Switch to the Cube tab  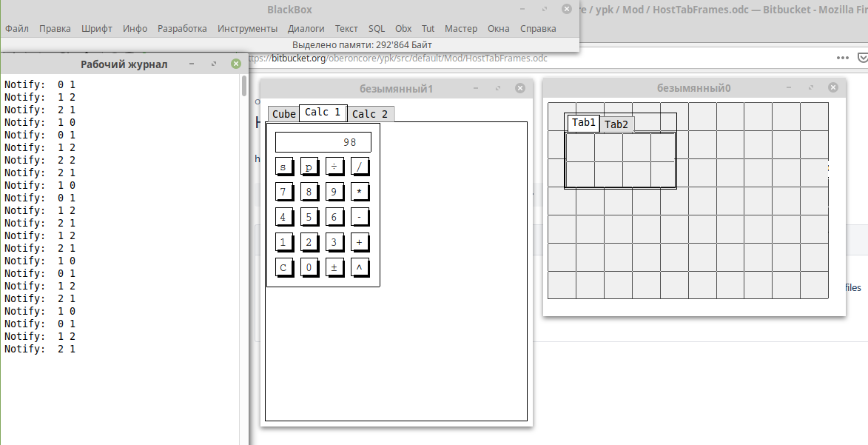pos(283,114)
